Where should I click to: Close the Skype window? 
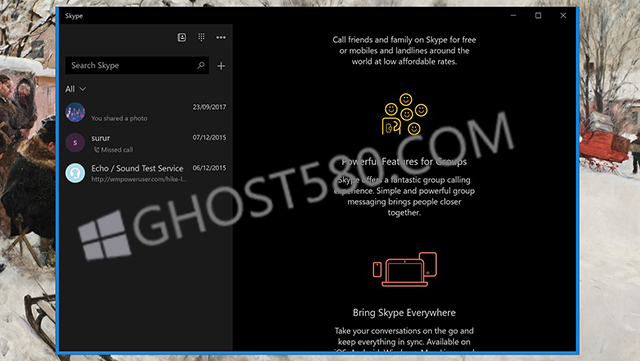pyautogui.click(x=563, y=16)
